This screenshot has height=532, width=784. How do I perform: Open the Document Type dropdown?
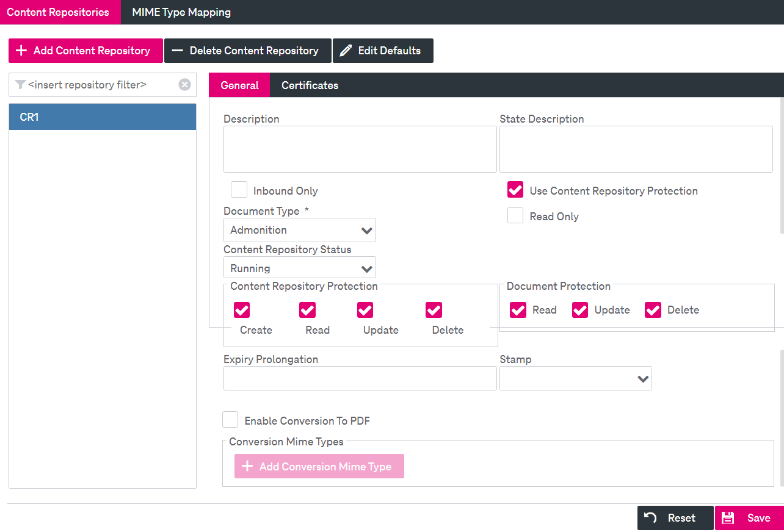click(x=300, y=231)
